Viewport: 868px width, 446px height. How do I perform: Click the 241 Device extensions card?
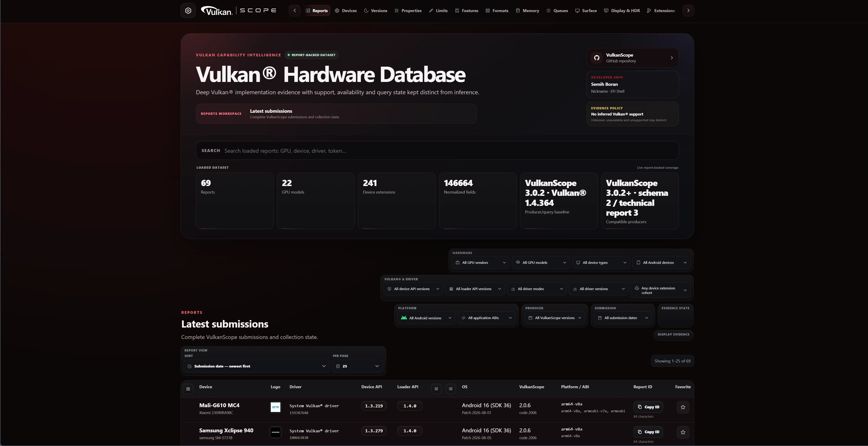397,201
